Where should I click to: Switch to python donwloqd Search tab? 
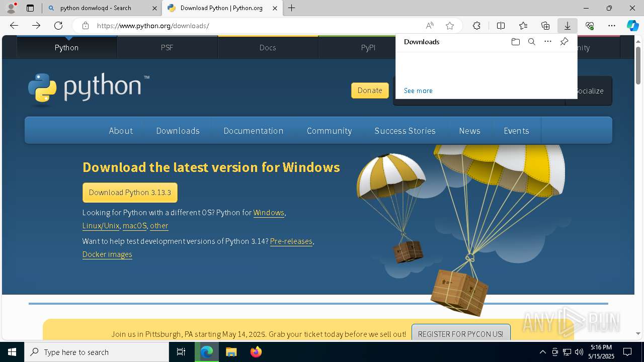pos(103,8)
